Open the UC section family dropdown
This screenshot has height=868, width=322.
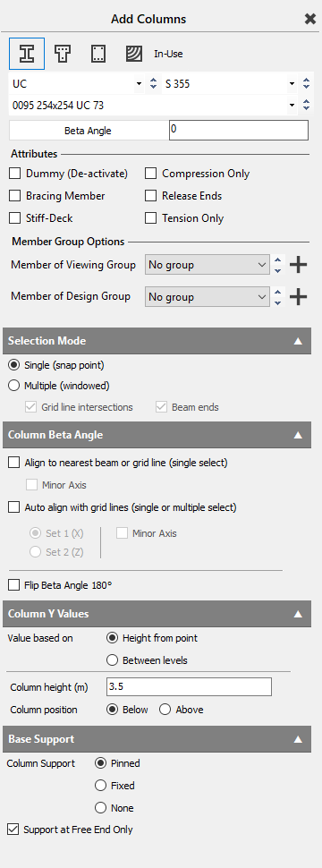77,84
